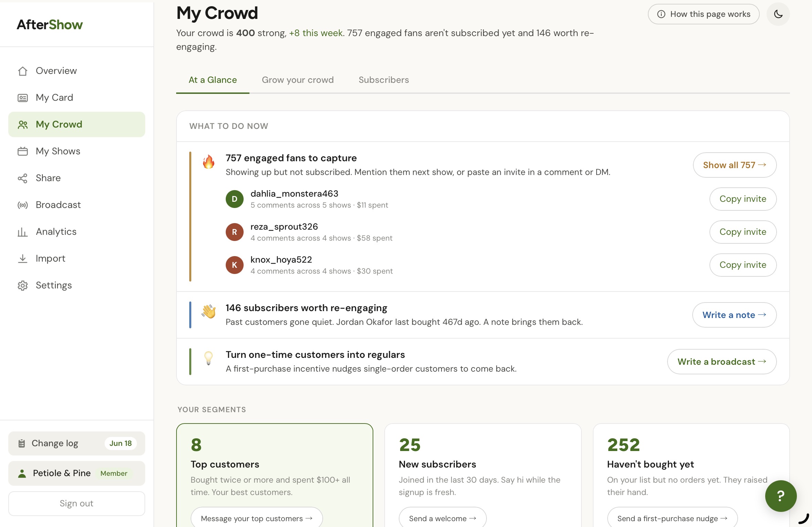Open help with the question mark button
The height and width of the screenshot is (527, 812).
coord(781,496)
